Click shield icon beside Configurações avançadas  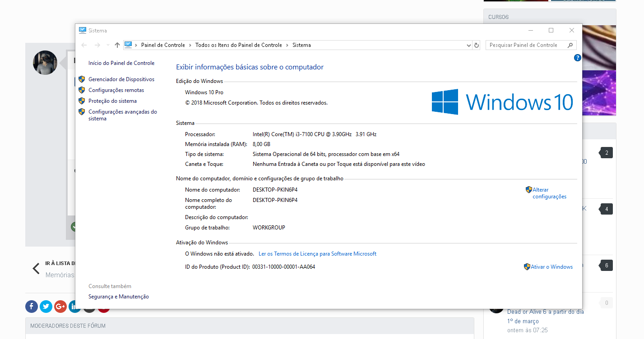pyautogui.click(x=82, y=112)
